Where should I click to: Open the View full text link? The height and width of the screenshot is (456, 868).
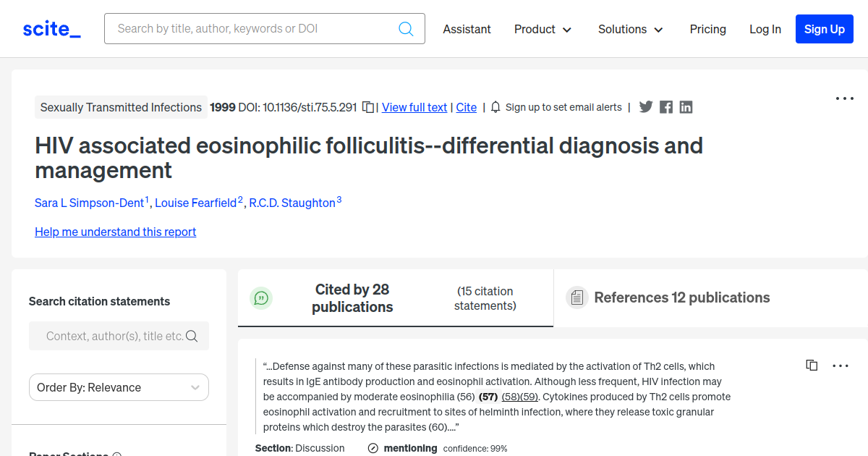[414, 107]
